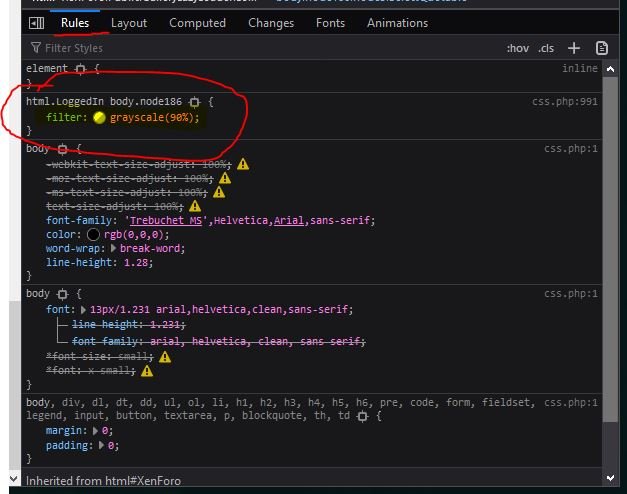
Task: Highlight elements matching first body selector
Action: click(62, 149)
